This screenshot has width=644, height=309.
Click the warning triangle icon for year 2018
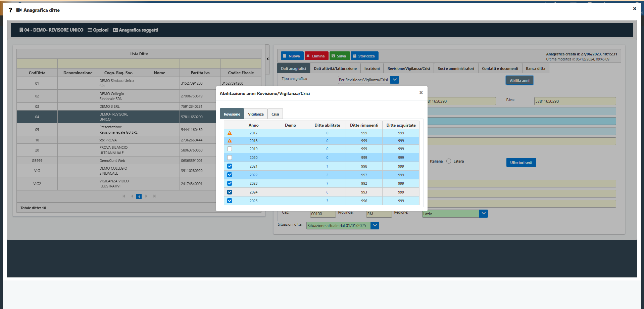230,141
